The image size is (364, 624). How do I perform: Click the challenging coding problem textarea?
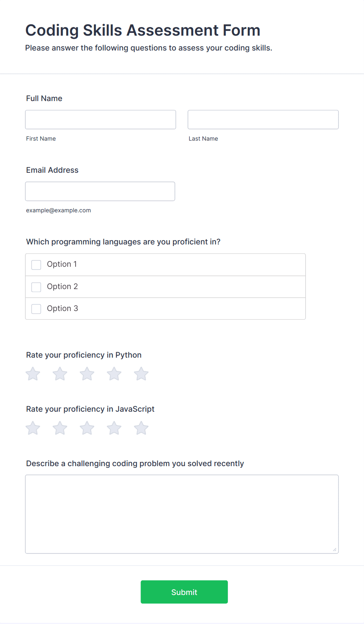(182, 514)
